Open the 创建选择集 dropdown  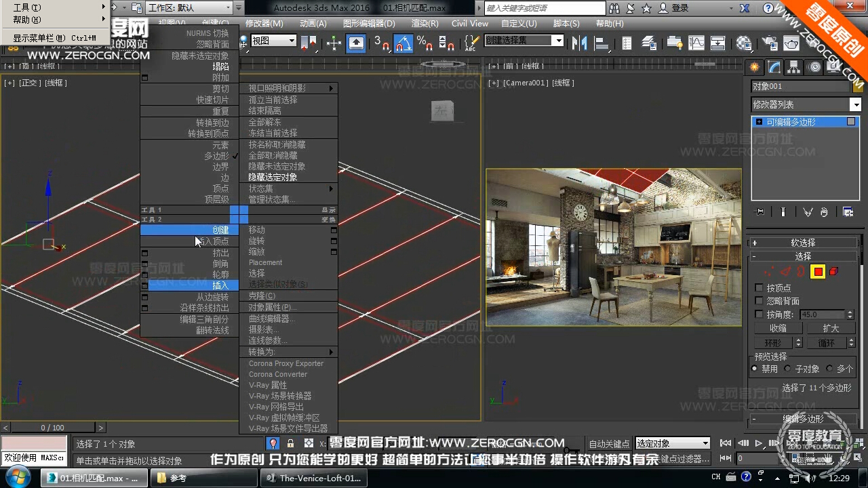coord(524,41)
